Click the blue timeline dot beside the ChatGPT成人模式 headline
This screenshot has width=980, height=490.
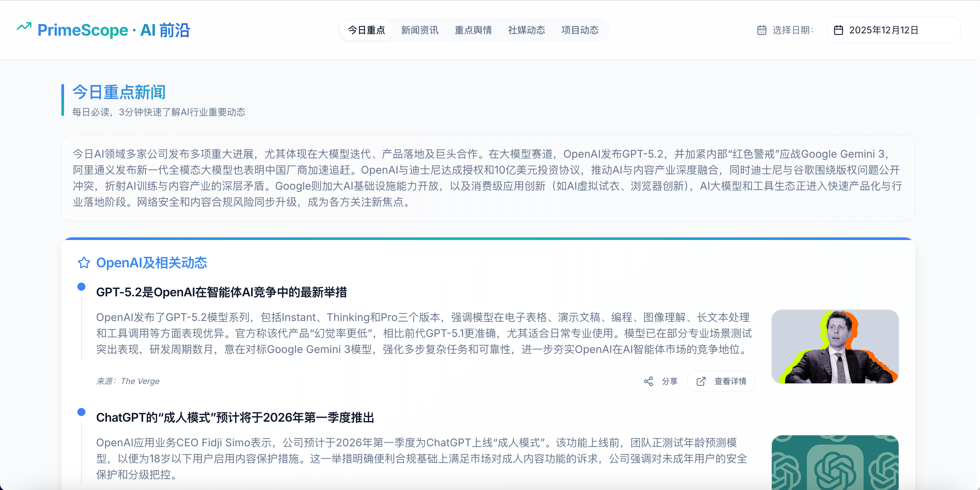coord(81,412)
